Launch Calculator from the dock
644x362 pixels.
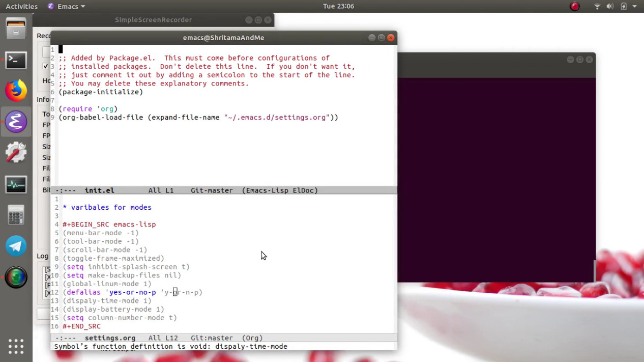tap(16, 215)
